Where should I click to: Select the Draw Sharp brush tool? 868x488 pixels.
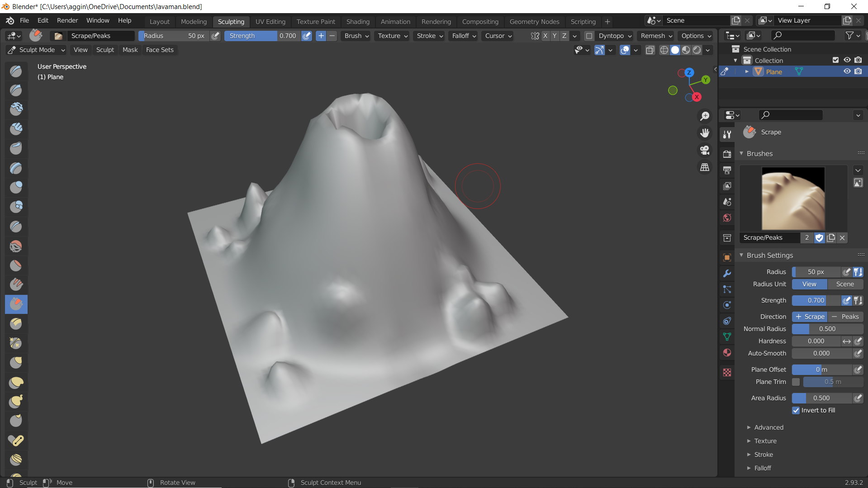pyautogui.click(x=16, y=90)
